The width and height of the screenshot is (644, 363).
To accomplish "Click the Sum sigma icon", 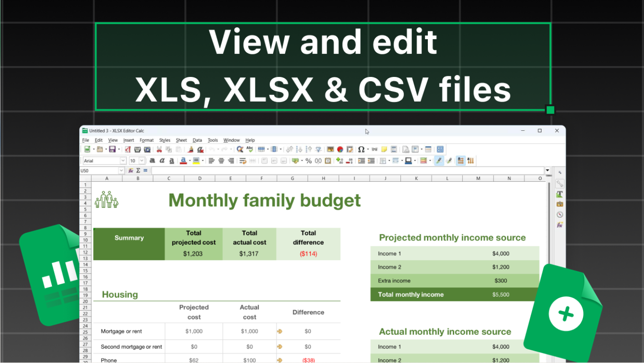I will point(138,170).
